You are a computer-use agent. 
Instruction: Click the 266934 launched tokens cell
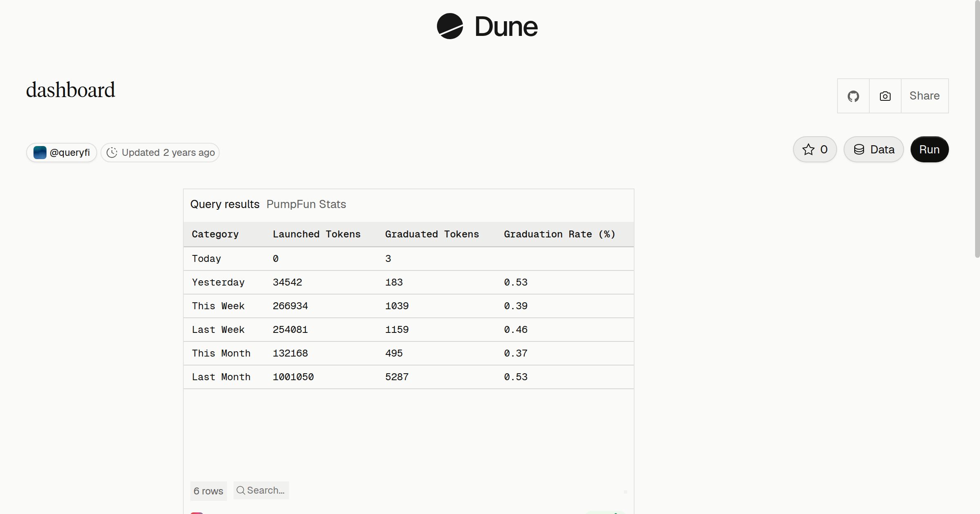[x=290, y=306]
